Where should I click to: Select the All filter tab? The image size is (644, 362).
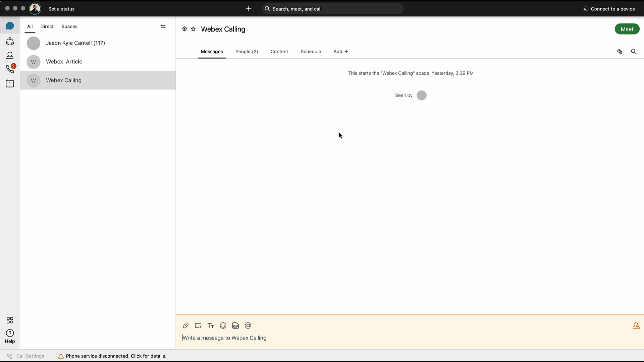30,26
